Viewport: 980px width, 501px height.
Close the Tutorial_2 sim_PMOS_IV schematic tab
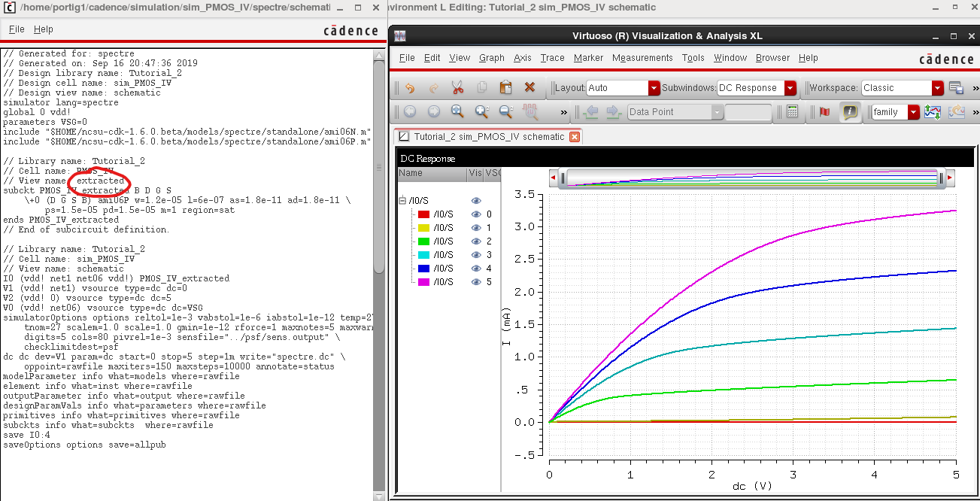tap(575, 137)
